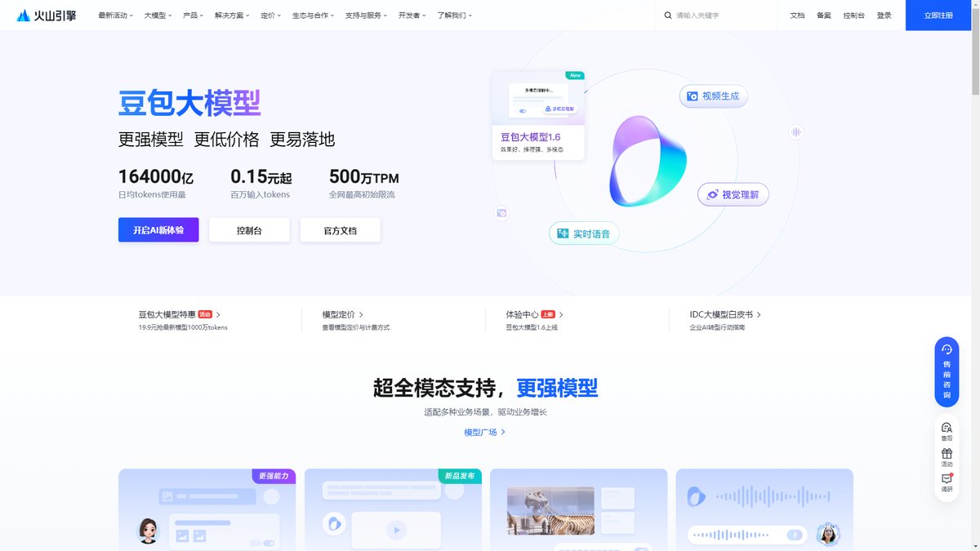Open the dinosaur skeleton image card
This screenshot has height=551, width=980.
579,509
